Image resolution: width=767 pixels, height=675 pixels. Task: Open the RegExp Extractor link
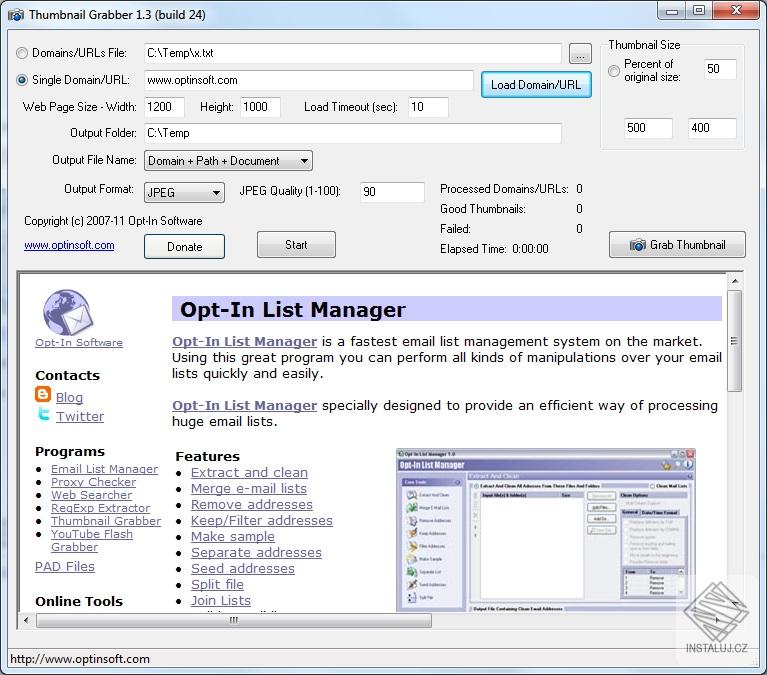[x=100, y=508]
